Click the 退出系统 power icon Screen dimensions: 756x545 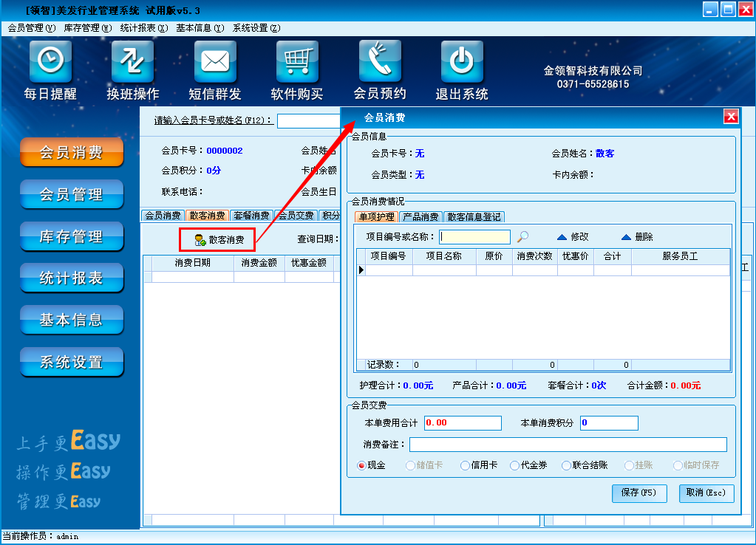click(462, 61)
